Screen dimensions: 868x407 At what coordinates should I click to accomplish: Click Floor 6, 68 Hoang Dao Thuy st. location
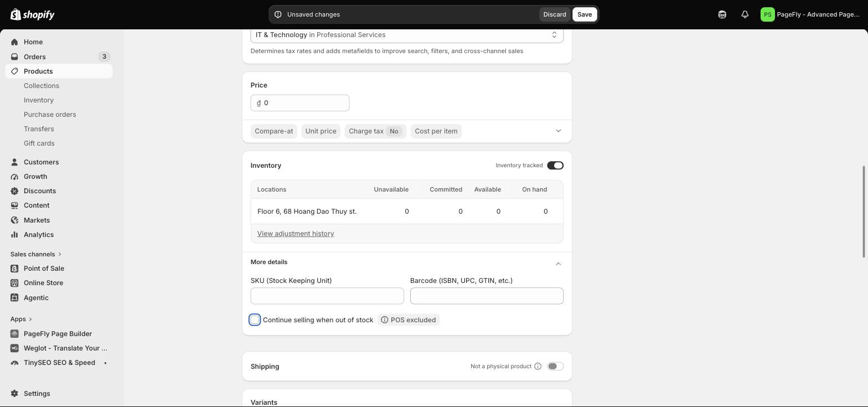307,212
